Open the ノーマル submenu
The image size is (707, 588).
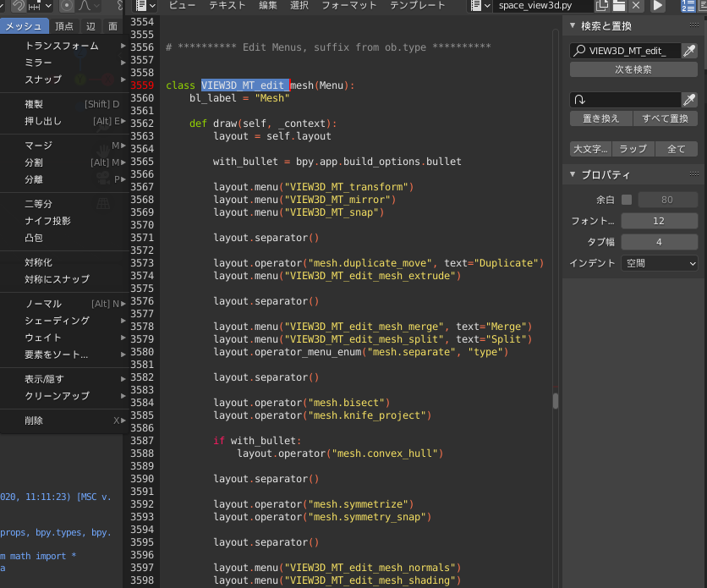[x=64, y=304]
